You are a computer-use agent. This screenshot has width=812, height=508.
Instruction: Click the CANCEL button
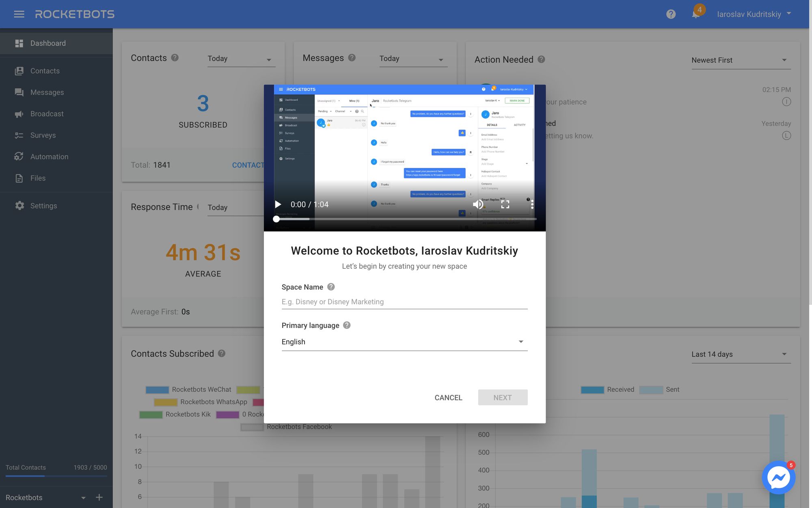[448, 397]
